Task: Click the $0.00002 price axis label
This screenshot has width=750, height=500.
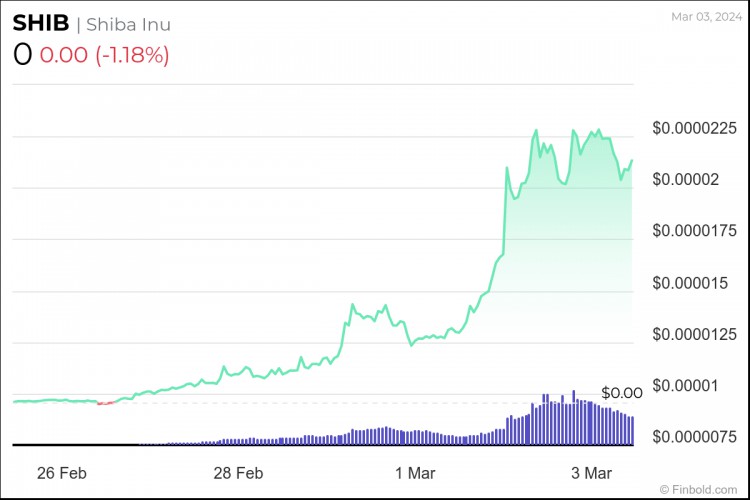Action: [685, 179]
